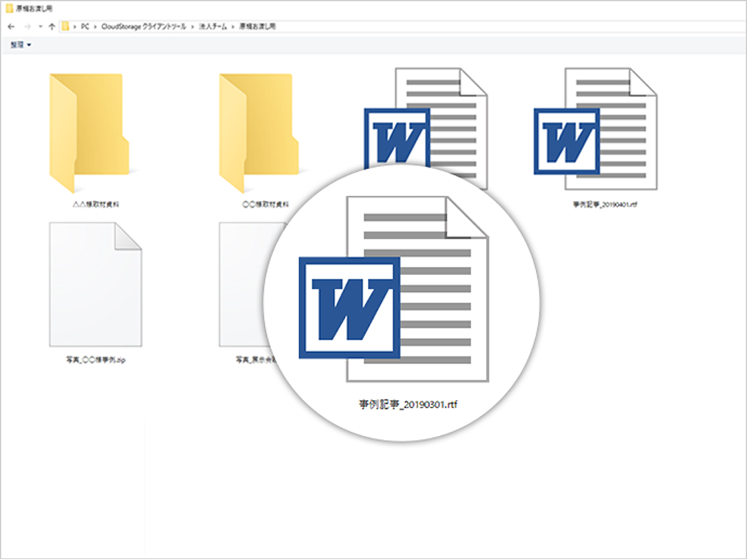Open the 整理 organize dropdown menu

(20, 45)
